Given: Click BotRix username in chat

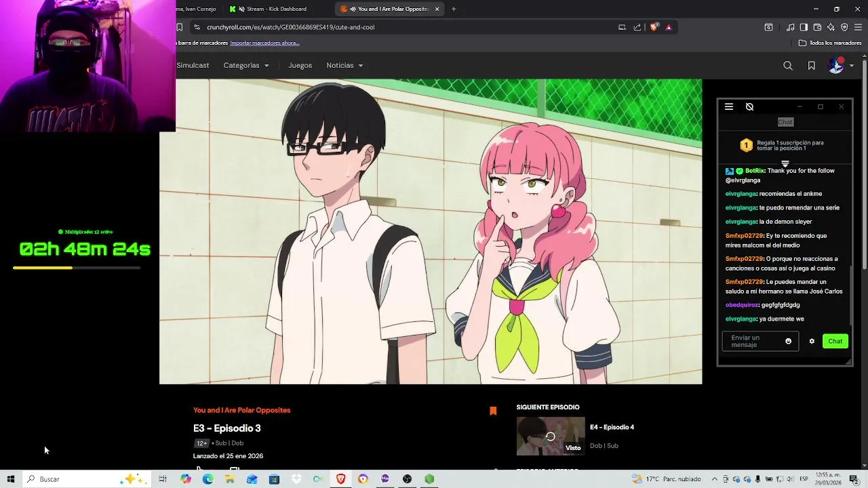Looking at the screenshot, I should pyautogui.click(x=755, y=171).
